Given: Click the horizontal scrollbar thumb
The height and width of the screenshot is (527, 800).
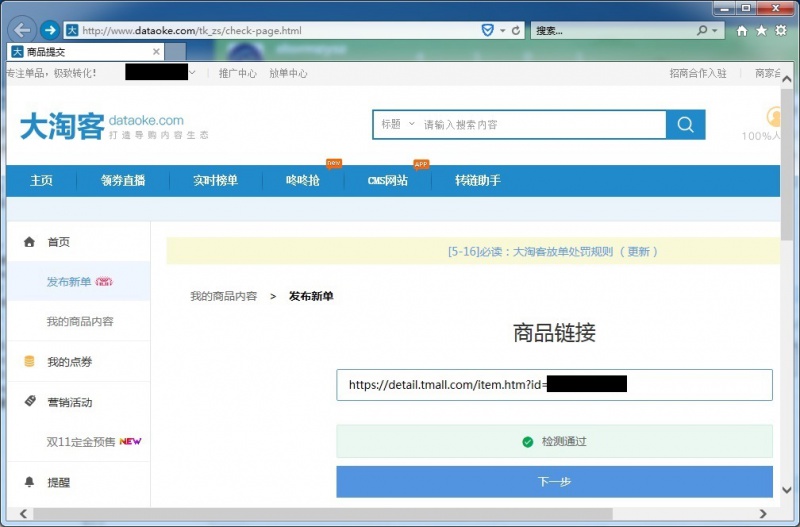Looking at the screenshot, I should coord(322,513).
